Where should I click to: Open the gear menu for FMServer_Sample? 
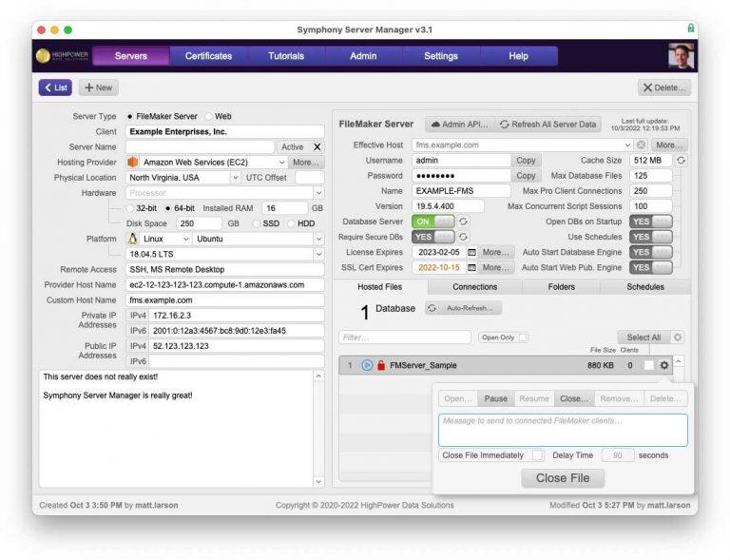664,365
